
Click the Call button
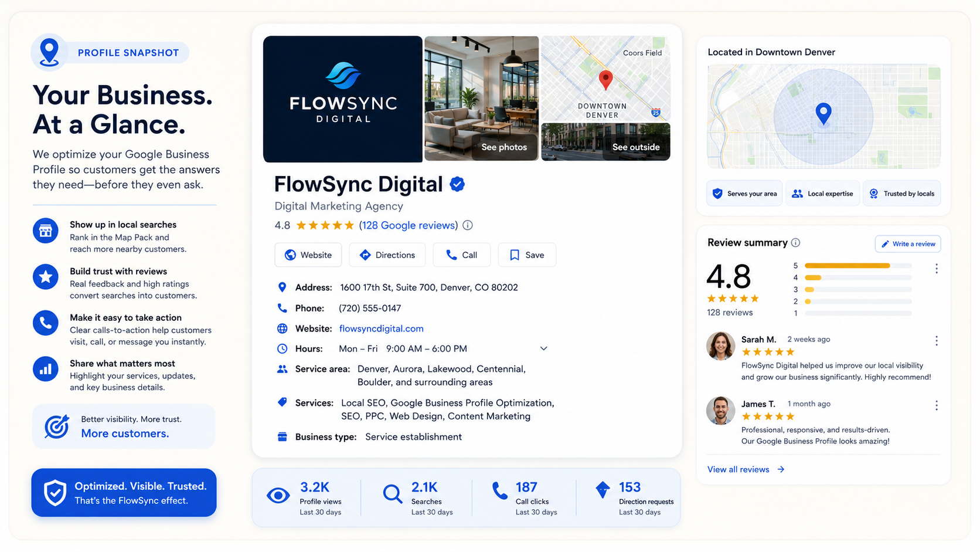pyautogui.click(x=461, y=255)
